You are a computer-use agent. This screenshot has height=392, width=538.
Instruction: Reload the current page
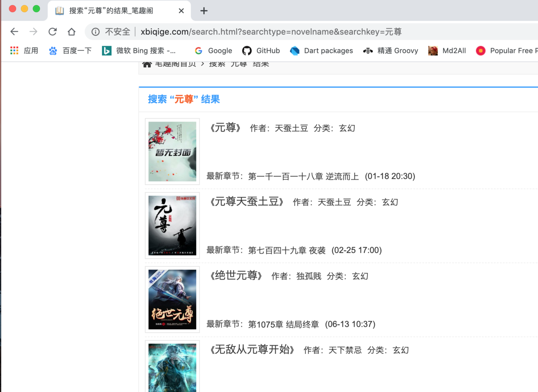(52, 32)
